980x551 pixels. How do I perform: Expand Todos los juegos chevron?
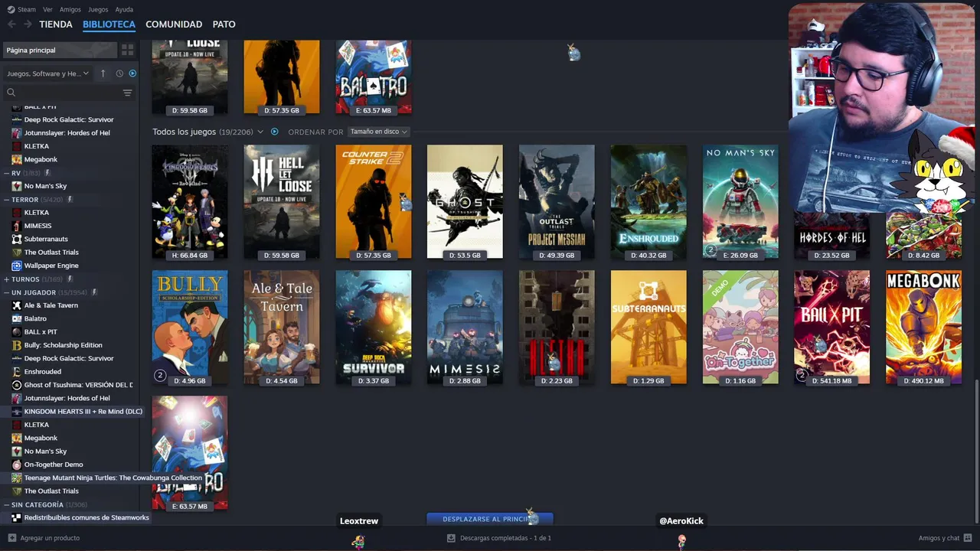point(260,132)
